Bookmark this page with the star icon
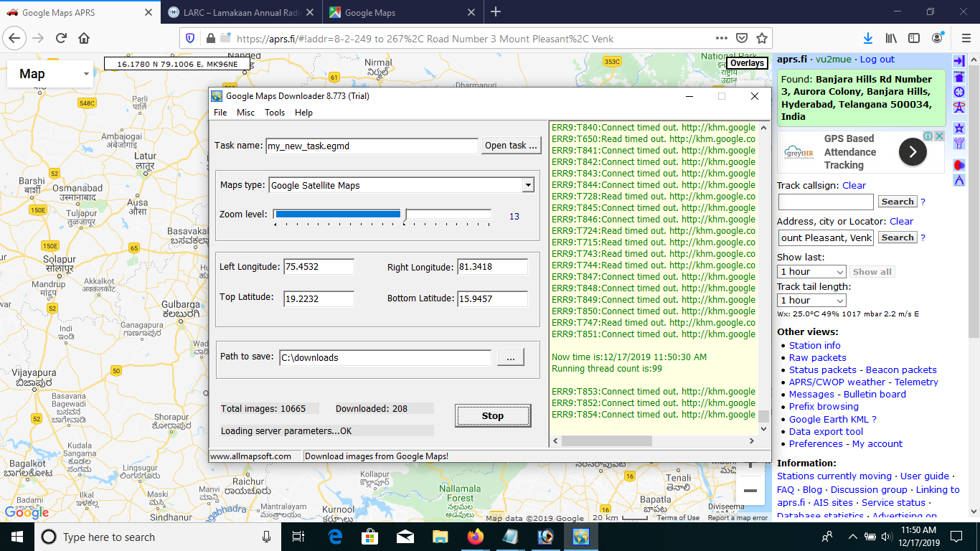The width and height of the screenshot is (980, 551). click(761, 38)
